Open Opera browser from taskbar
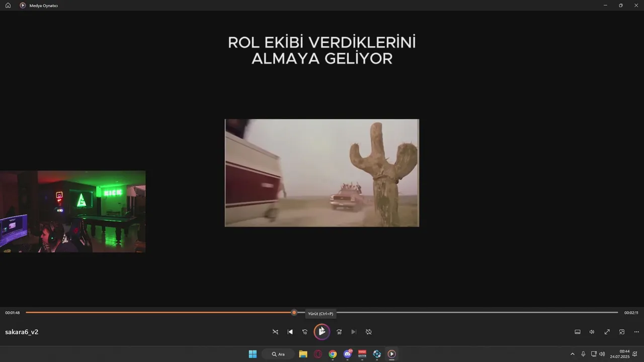 (x=317, y=354)
